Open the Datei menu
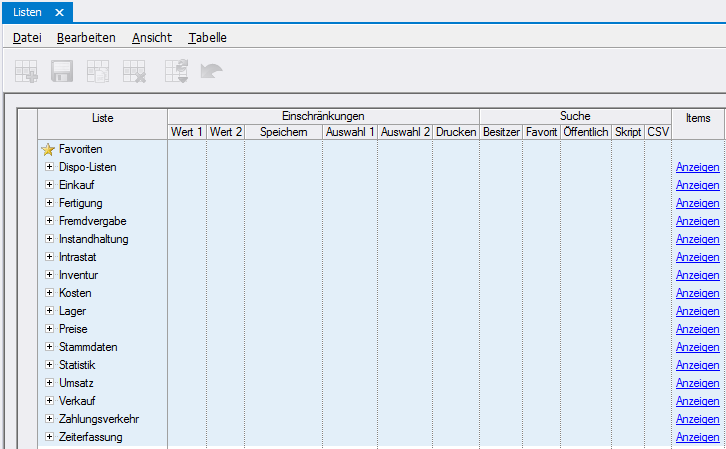 [27, 38]
